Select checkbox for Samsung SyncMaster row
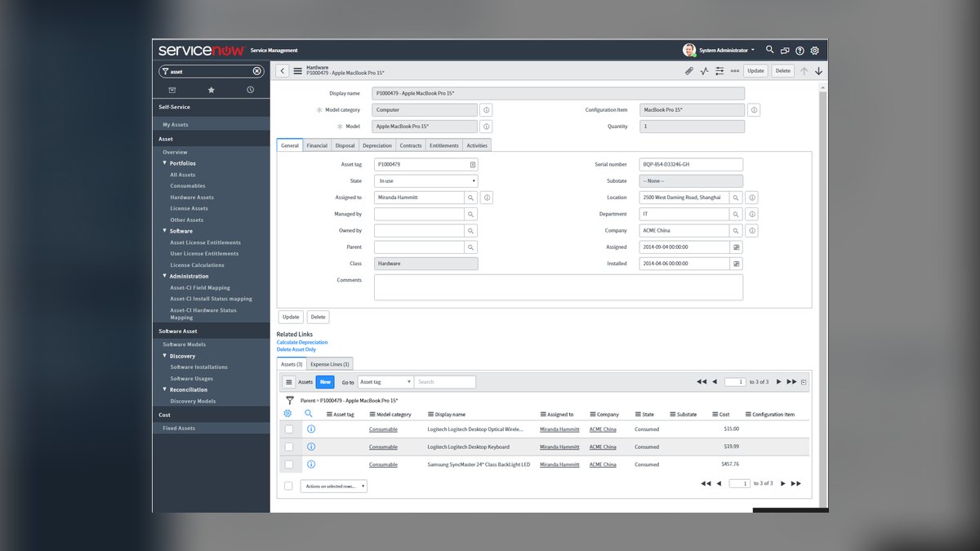Image resolution: width=980 pixels, height=551 pixels. coord(289,464)
